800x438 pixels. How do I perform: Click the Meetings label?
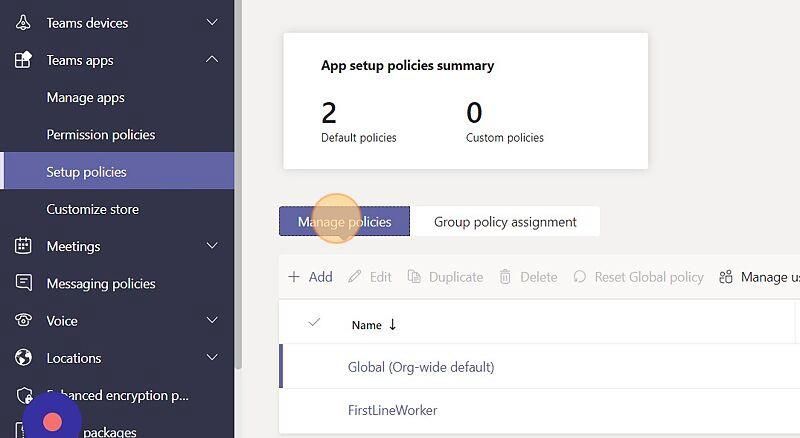click(x=73, y=246)
